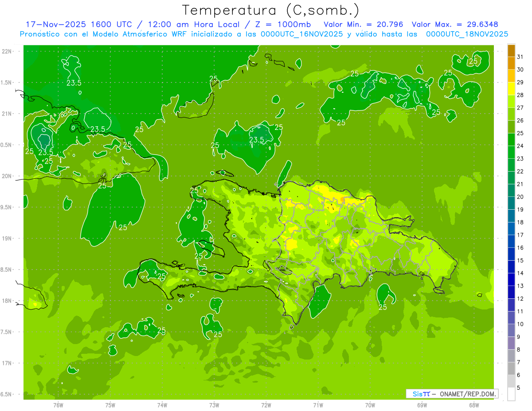Pick the legend swatch between 30 and 31

tap(511, 63)
